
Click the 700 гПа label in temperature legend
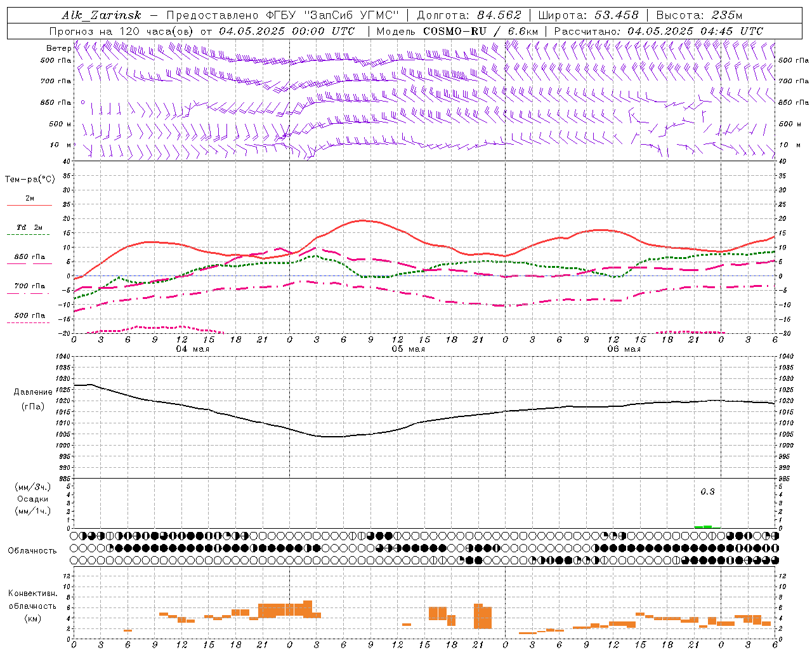pos(30,286)
